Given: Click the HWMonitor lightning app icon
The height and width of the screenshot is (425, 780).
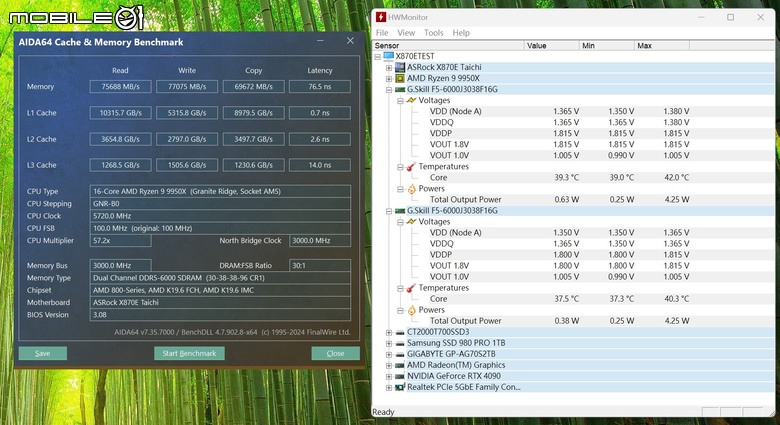Looking at the screenshot, I should 381,17.
